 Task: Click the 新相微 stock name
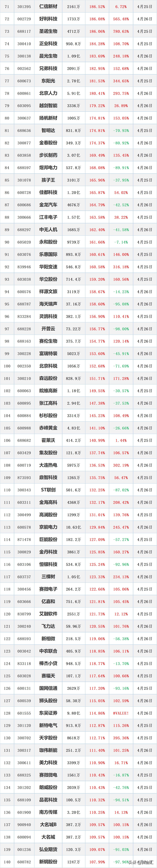point(48,639)
